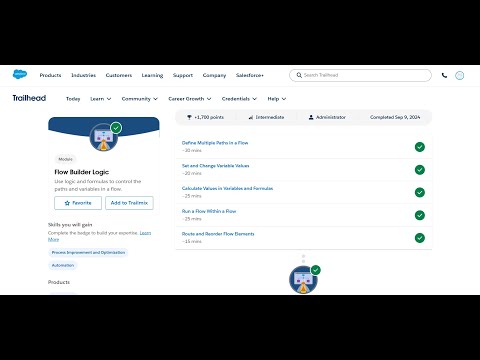Image resolution: width=480 pixels, height=360 pixels.
Task: Open the Products menu
Action: pyautogui.click(x=50, y=75)
